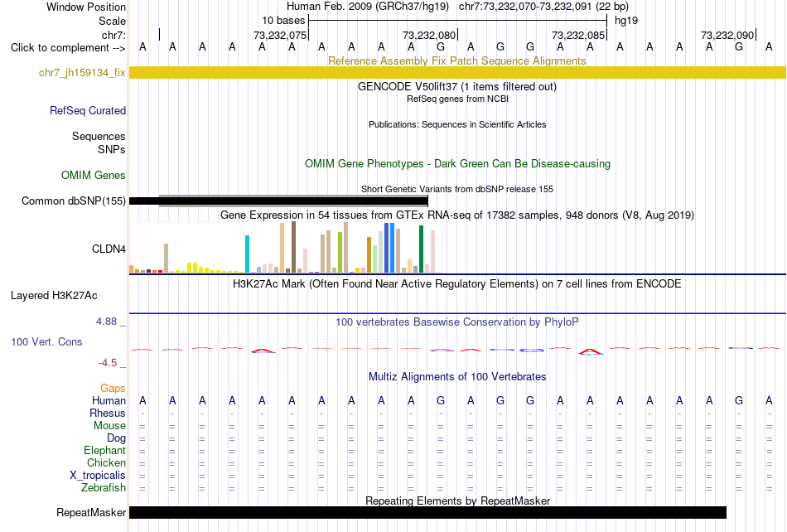The height and width of the screenshot is (532, 787).
Task: Click the yellow fix patch alignment bar
Action: (457, 73)
